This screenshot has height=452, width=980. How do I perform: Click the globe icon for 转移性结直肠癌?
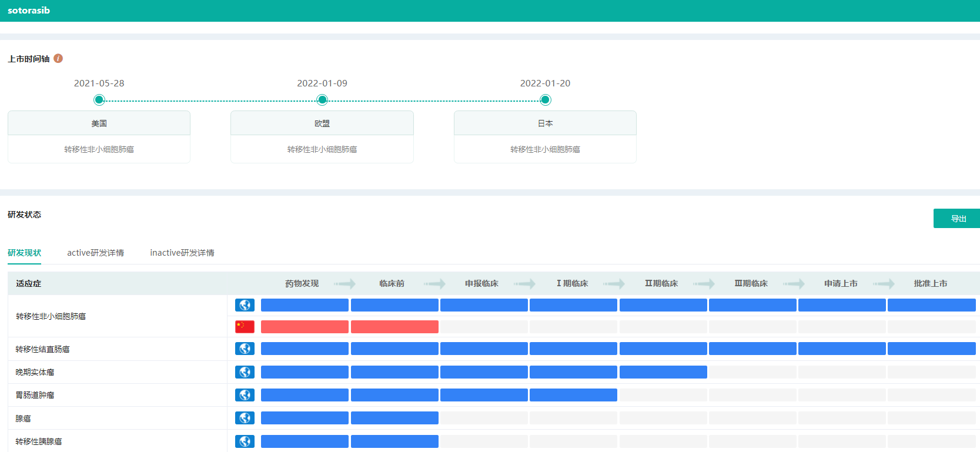tap(245, 349)
